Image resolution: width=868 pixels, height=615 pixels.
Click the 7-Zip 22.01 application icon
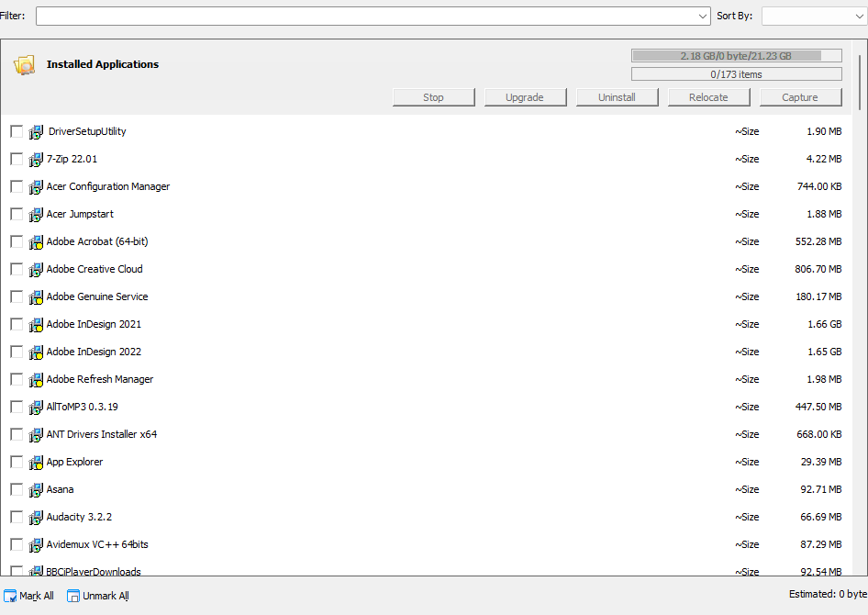(36, 158)
